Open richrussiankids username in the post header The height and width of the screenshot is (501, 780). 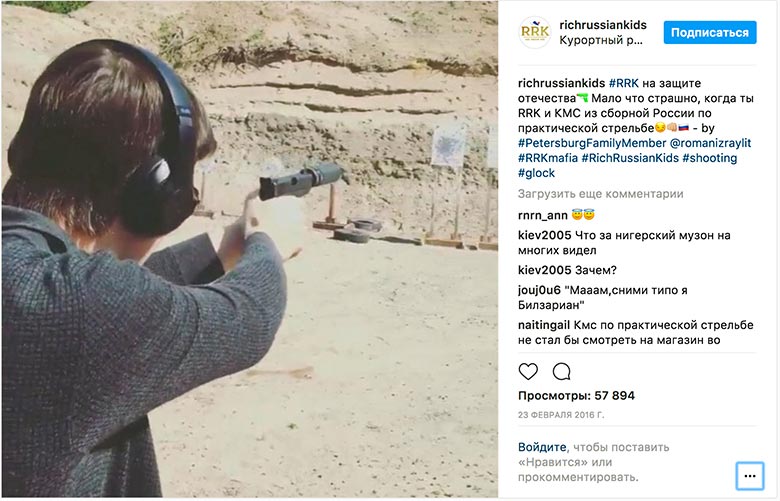(x=603, y=25)
